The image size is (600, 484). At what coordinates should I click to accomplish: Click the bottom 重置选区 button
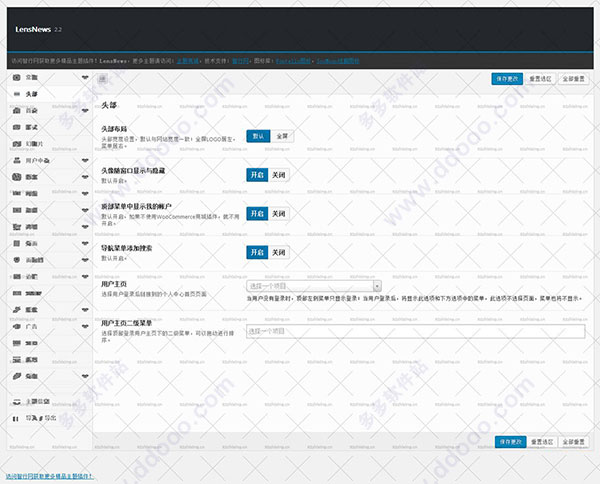pyautogui.click(x=542, y=442)
